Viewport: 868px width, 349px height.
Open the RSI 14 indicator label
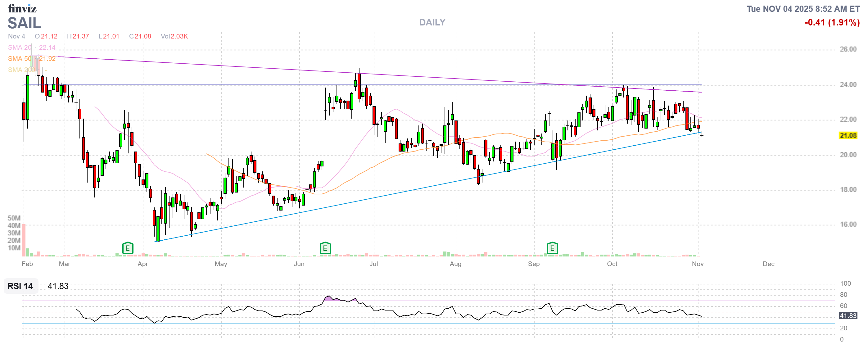point(20,286)
